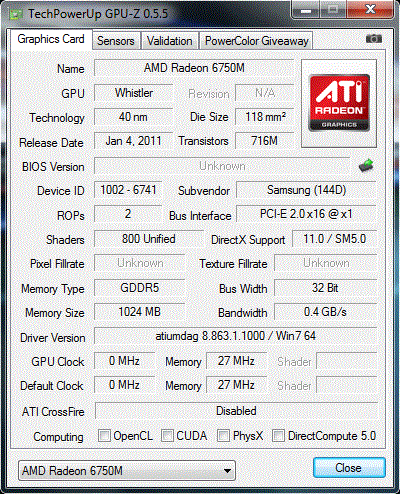Screen dimensions: 400x494
Task: Click the camera screenshot icon
Action: (x=374, y=39)
